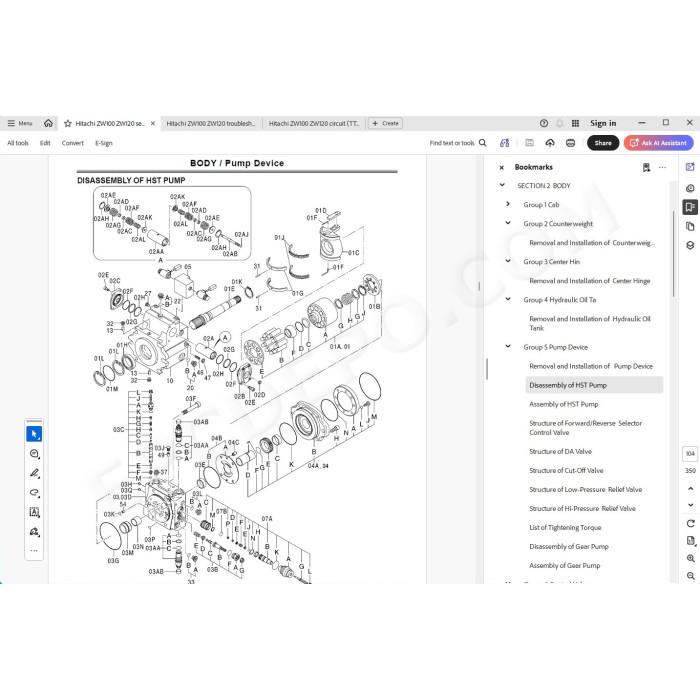
Task: Collapse Group 4 Hydraulic Oil Ta bookmark
Action: tap(508, 299)
